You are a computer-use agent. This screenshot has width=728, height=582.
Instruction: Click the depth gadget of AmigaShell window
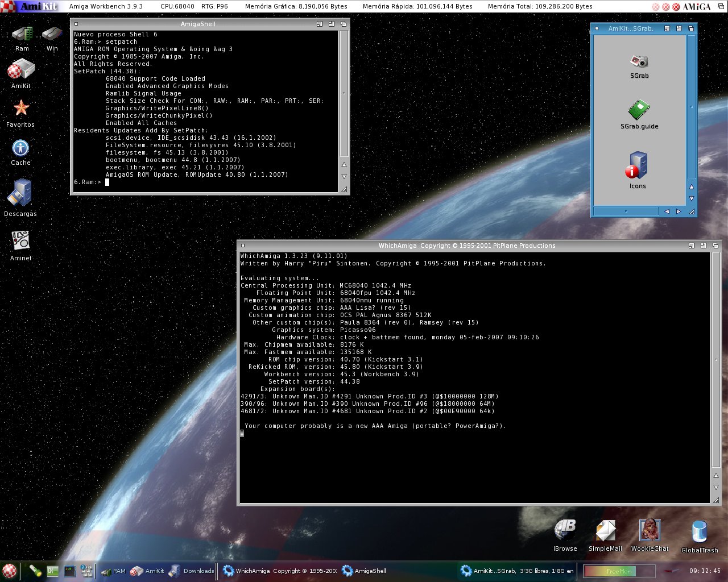coord(344,24)
